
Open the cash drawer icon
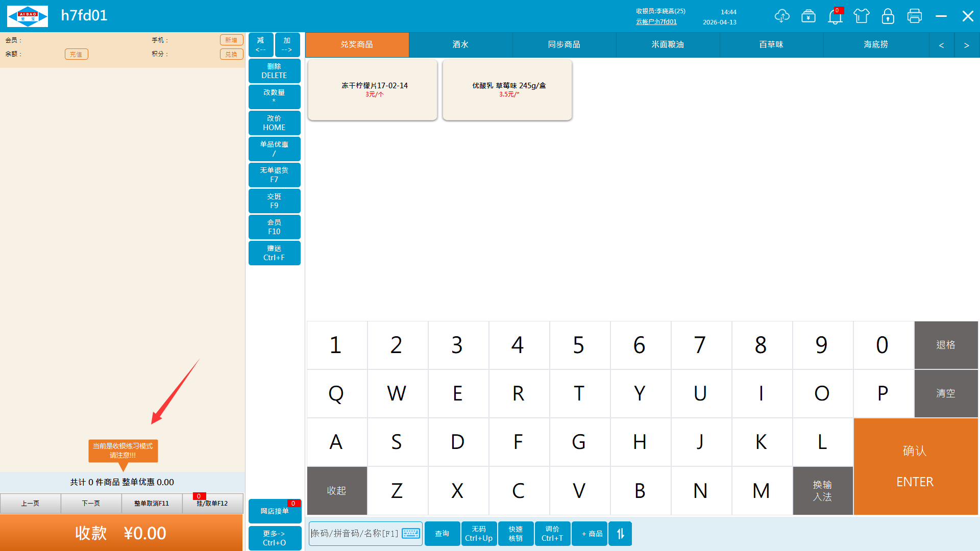(808, 16)
